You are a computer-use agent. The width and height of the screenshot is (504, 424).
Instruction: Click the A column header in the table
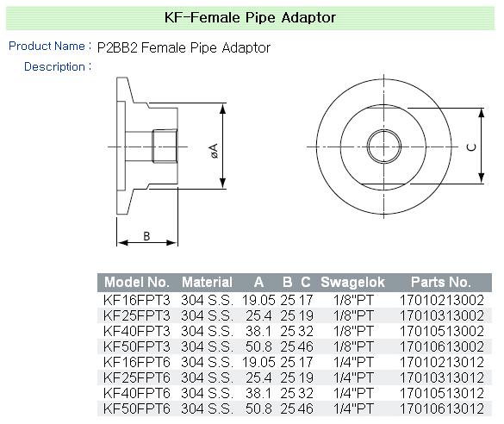258,283
